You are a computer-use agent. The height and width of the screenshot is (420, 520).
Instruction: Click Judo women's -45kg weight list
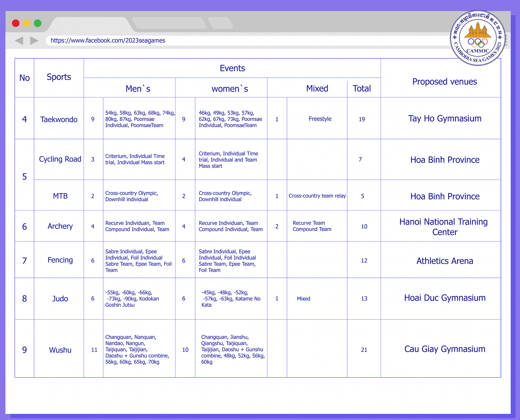[231, 299]
